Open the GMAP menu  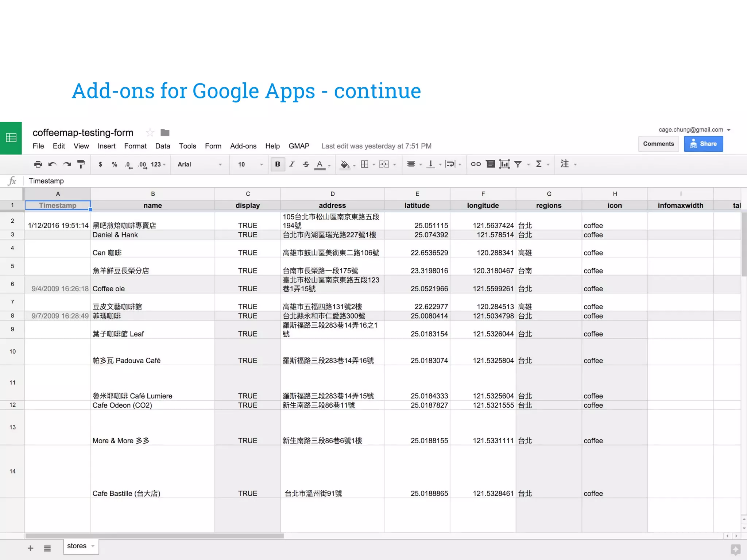pos(299,146)
